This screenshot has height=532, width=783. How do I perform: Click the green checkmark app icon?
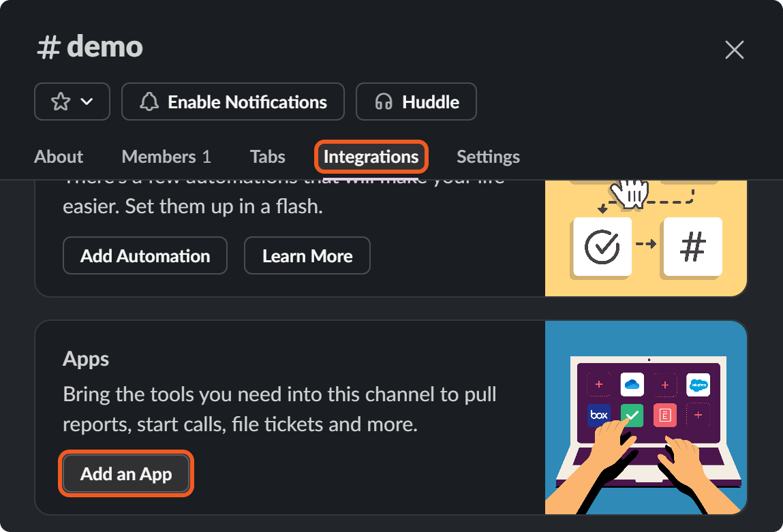pos(632,415)
